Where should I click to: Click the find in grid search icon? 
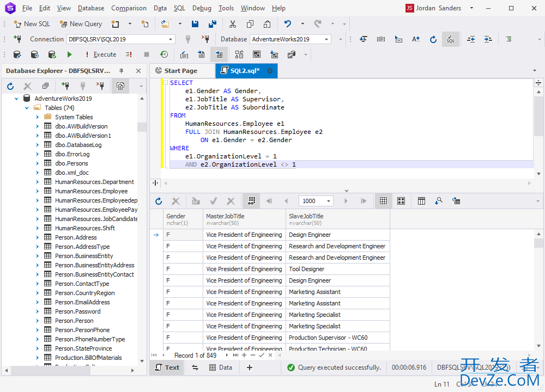(x=439, y=201)
